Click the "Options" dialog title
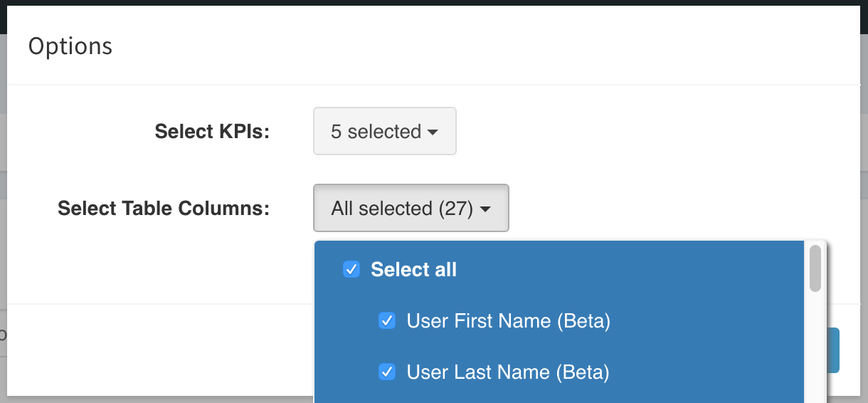Screen dimensions: 868x403 pos(70,46)
